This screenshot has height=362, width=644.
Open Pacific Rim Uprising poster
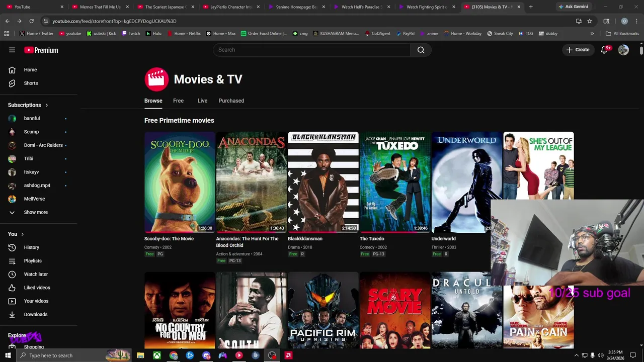(x=323, y=310)
